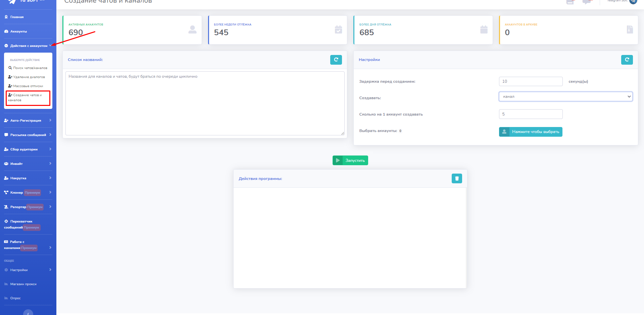The image size is (644, 315).
Task: Click the Главная home icon in sidebar
Action: (x=6, y=17)
